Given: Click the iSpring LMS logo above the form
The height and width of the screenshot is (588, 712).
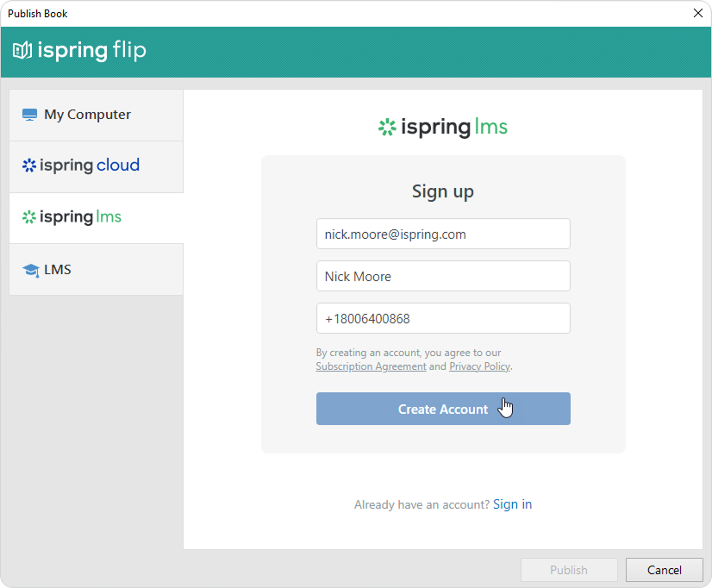Looking at the screenshot, I should (x=442, y=128).
